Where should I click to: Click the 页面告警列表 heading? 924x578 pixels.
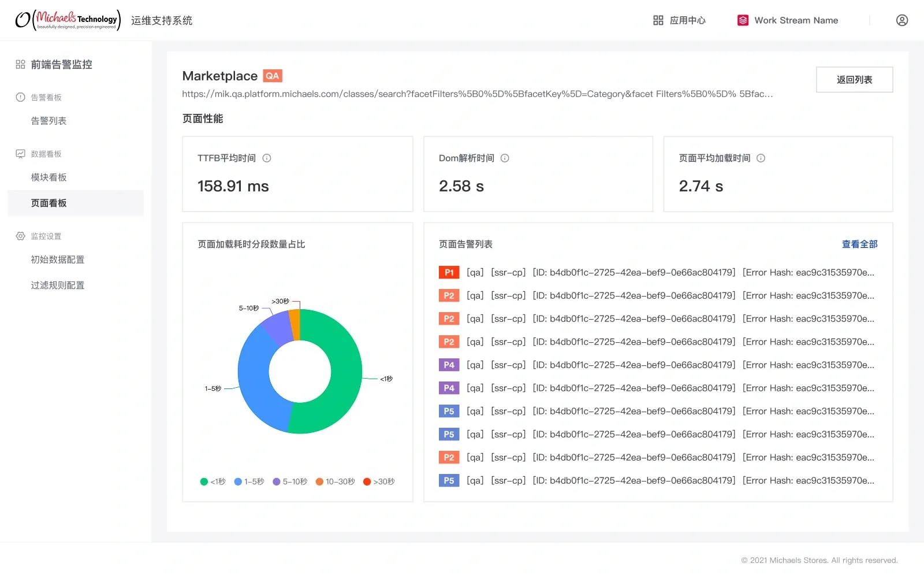pos(465,244)
